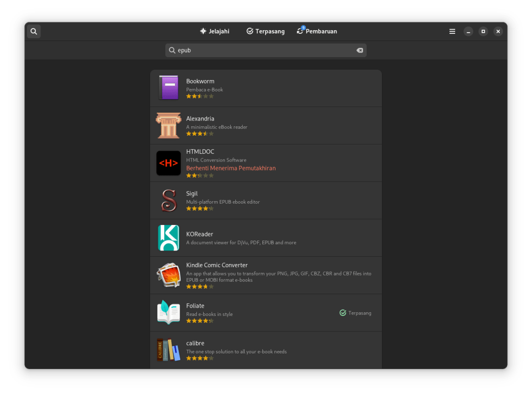Open Kindle Comic Converter icon

click(168, 275)
